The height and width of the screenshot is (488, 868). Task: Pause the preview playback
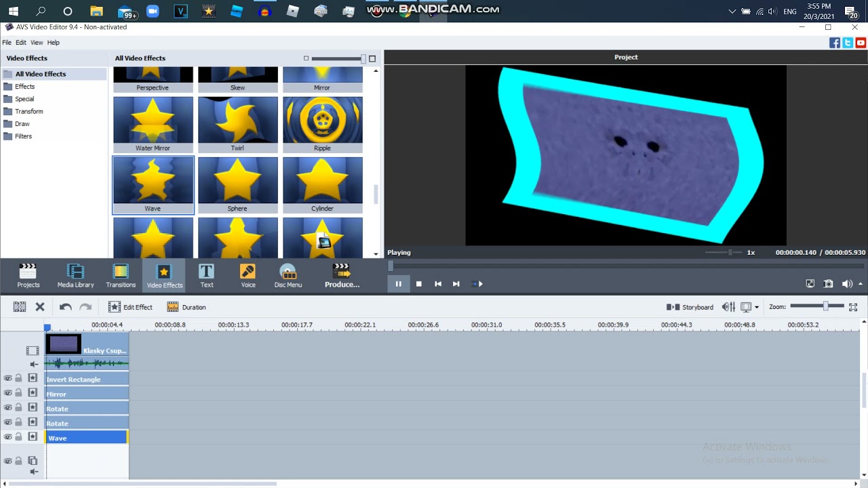pos(399,284)
